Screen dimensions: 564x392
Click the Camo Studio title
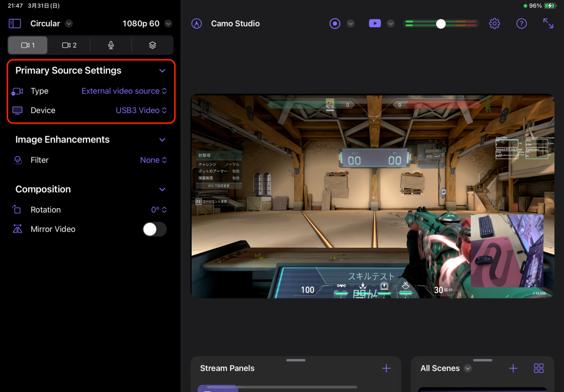tap(235, 24)
